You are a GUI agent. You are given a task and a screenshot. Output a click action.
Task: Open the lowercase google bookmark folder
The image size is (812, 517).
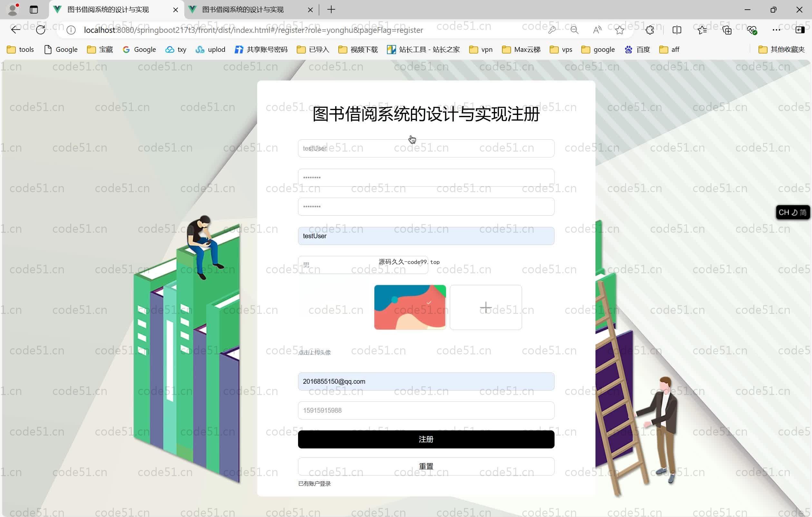(x=598, y=50)
